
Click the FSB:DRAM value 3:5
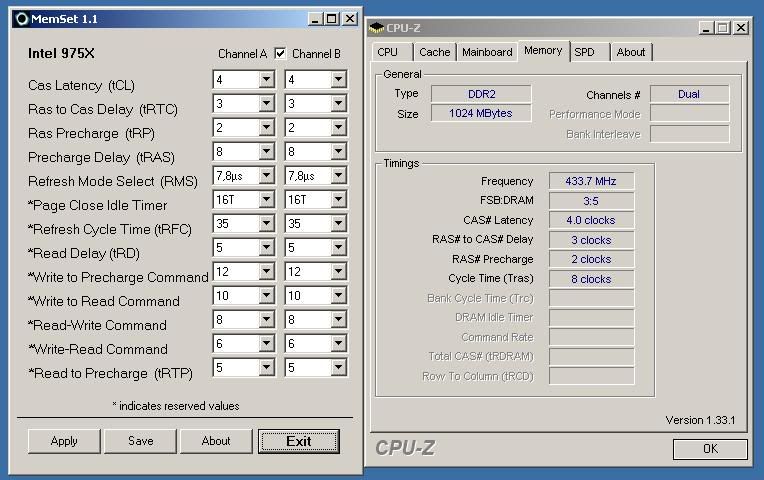click(592, 201)
